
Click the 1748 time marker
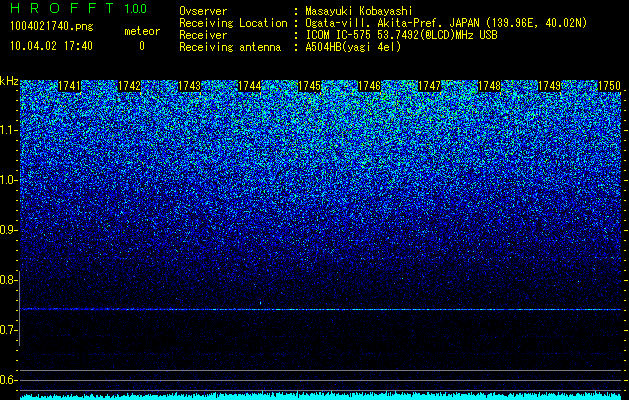point(489,86)
